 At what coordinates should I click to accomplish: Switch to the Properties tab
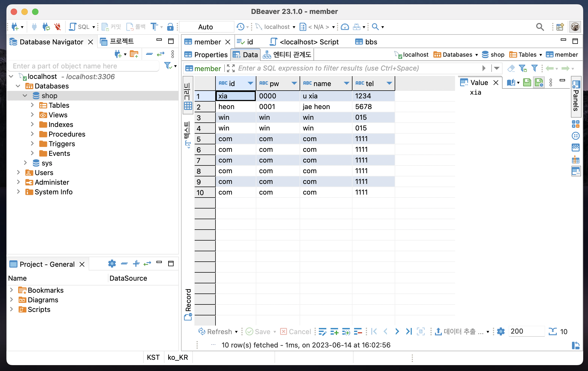coord(206,55)
